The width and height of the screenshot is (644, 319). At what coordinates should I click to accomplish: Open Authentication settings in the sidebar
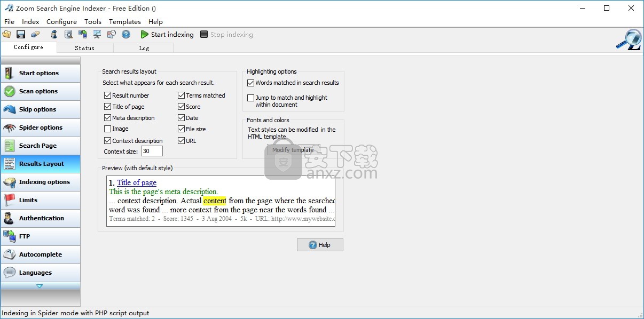[x=41, y=218]
